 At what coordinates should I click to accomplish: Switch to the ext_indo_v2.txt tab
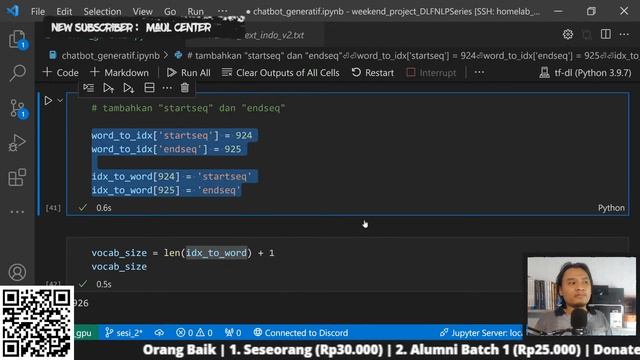274,35
